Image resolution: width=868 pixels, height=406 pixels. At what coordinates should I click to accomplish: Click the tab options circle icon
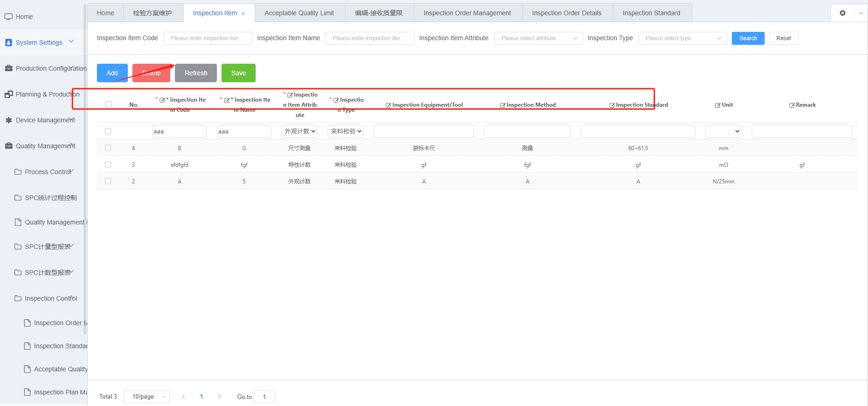843,13
